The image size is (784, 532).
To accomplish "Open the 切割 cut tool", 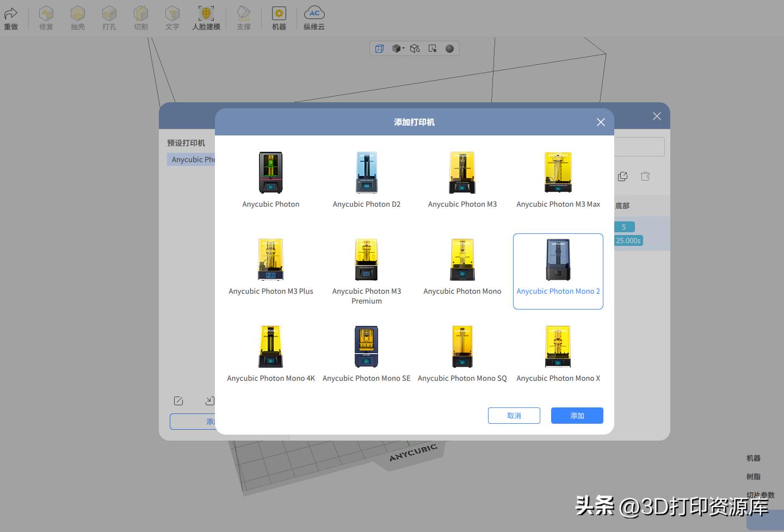I will tap(140, 17).
